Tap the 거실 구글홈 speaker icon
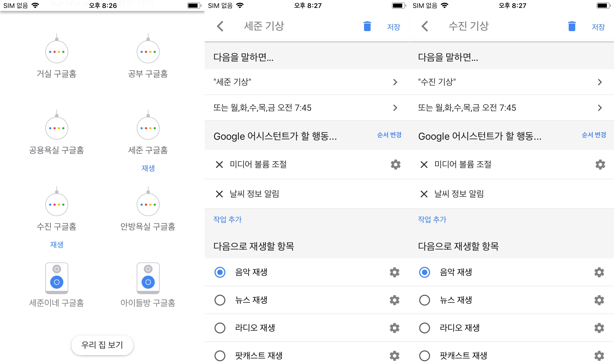This screenshot has height=364, width=614. (56, 51)
